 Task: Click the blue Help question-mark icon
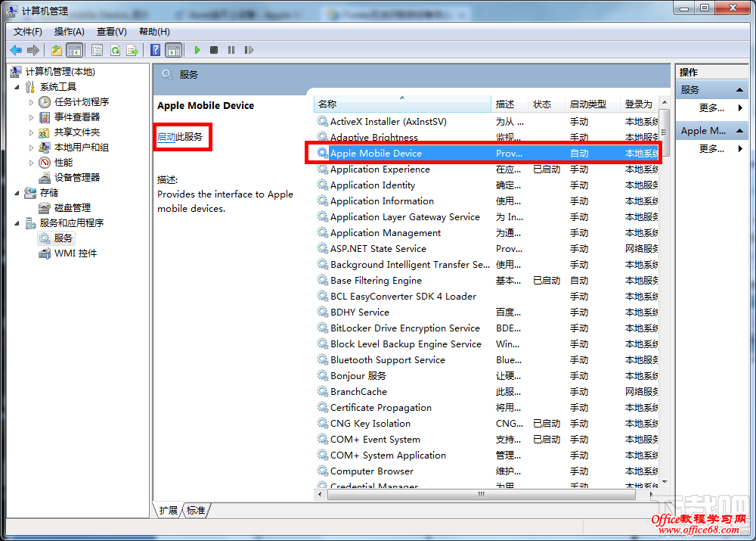(155, 50)
